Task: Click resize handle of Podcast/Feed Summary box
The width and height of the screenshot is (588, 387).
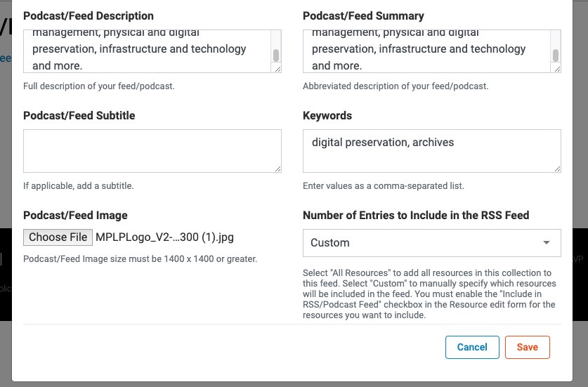Action: (557, 69)
